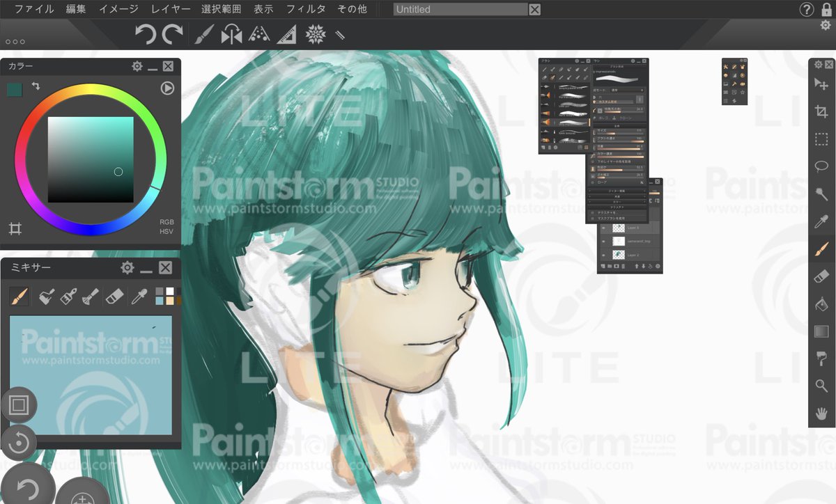Choose the Eyedropper tool in right toolbar

pyautogui.click(x=821, y=221)
